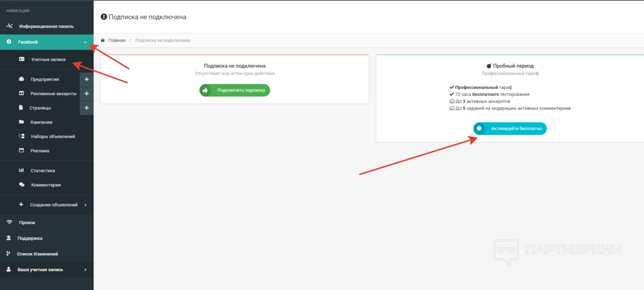Screen dimensions: 644x290
Task: Click text 72 часа бесплатного тестирования
Action: [x=492, y=94]
